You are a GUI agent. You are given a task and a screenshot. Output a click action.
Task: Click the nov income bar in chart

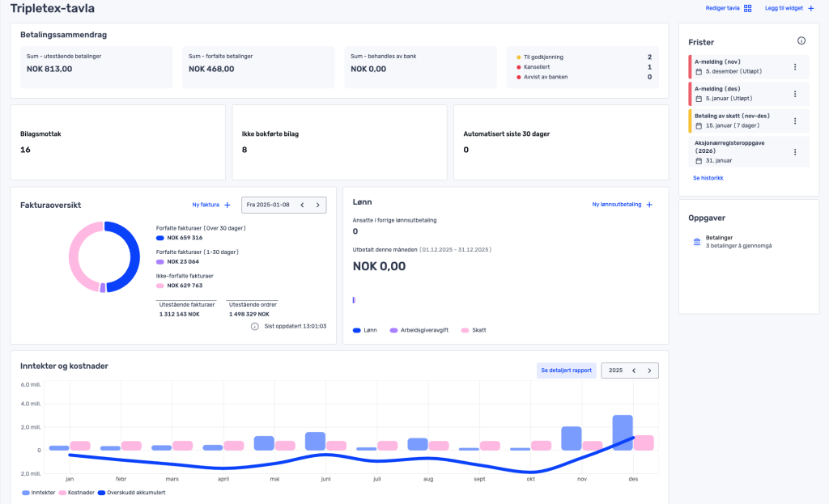(x=571, y=438)
